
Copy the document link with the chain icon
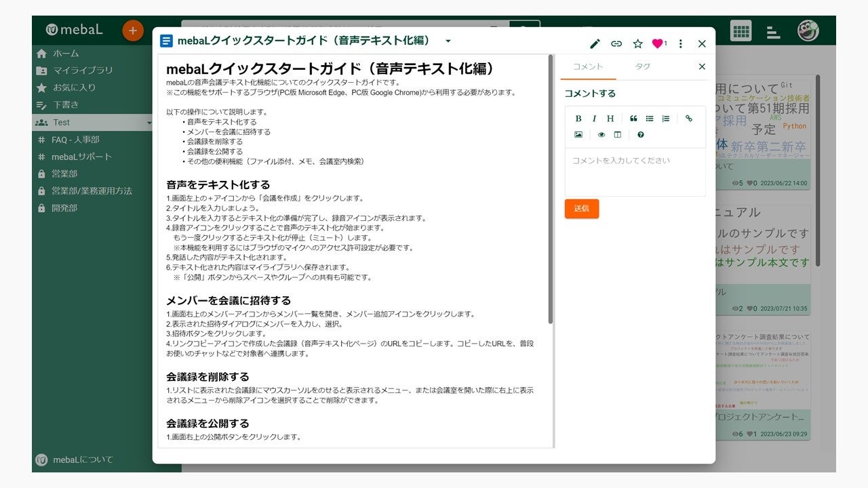(616, 43)
